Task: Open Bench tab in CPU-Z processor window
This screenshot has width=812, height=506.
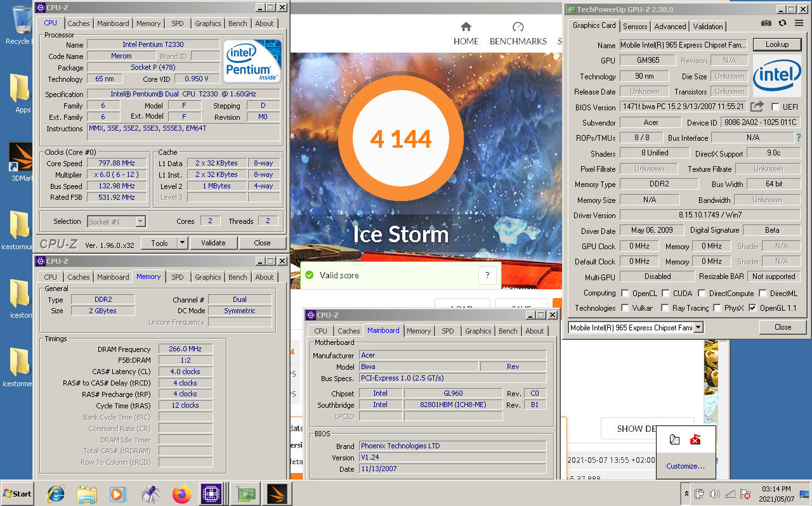Action: [x=238, y=23]
